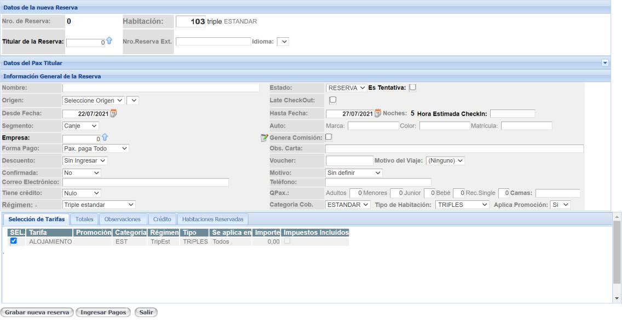Click the tarifas panel scroll down arrow
This screenshot has width=644, height=329.
coord(617,298)
